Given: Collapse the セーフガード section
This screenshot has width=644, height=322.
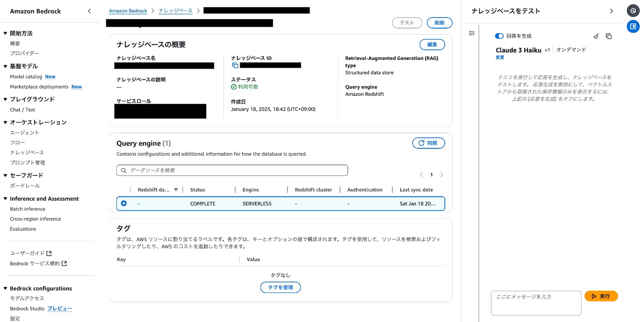Looking at the screenshot, I should pyautogui.click(x=6, y=176).
